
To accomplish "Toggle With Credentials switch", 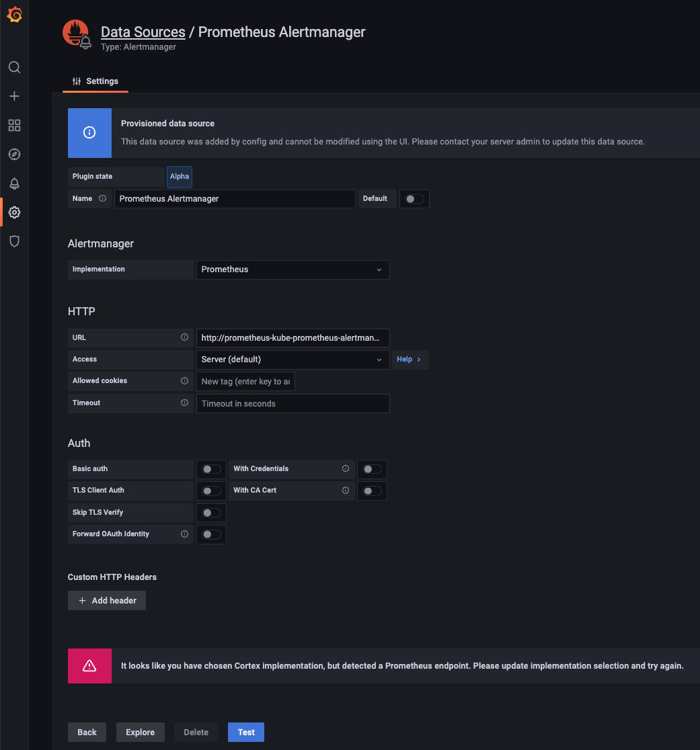I will pos(372,469).
